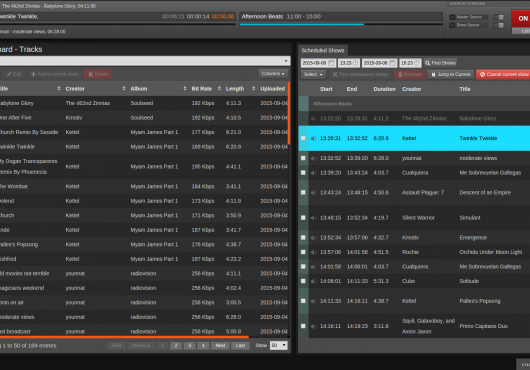Click speaker icon in the 14:01:58 Me Sobrevuelan Gallegas row
530x370 pixels.
313,267
